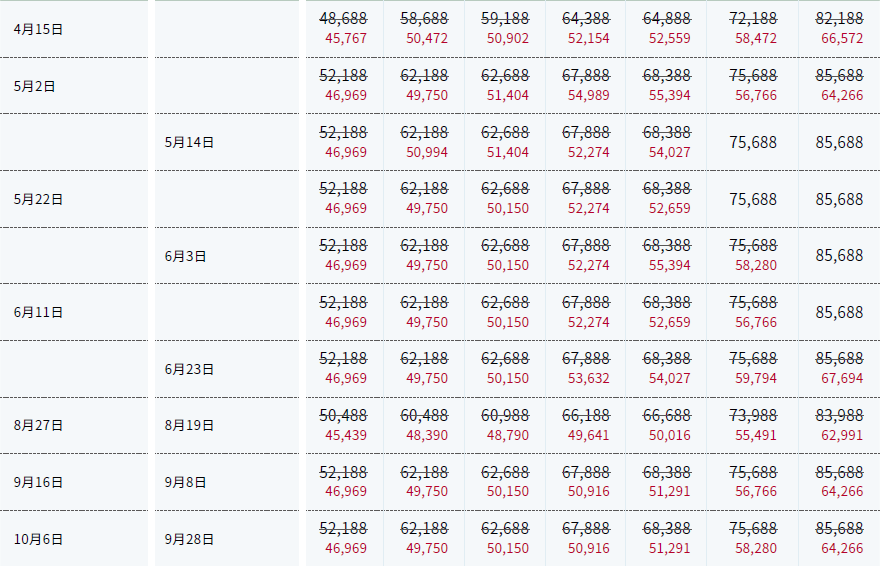
Task: Choose the 62,991 discounted price
Action: pos(839,436)
